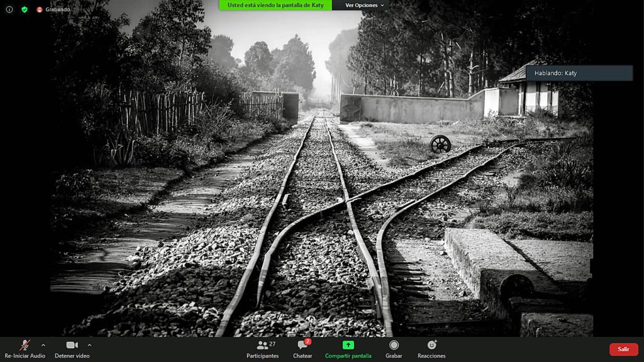Click the green encryption shield icon
This screenshot has height=362, width=644.
[25, 9]
